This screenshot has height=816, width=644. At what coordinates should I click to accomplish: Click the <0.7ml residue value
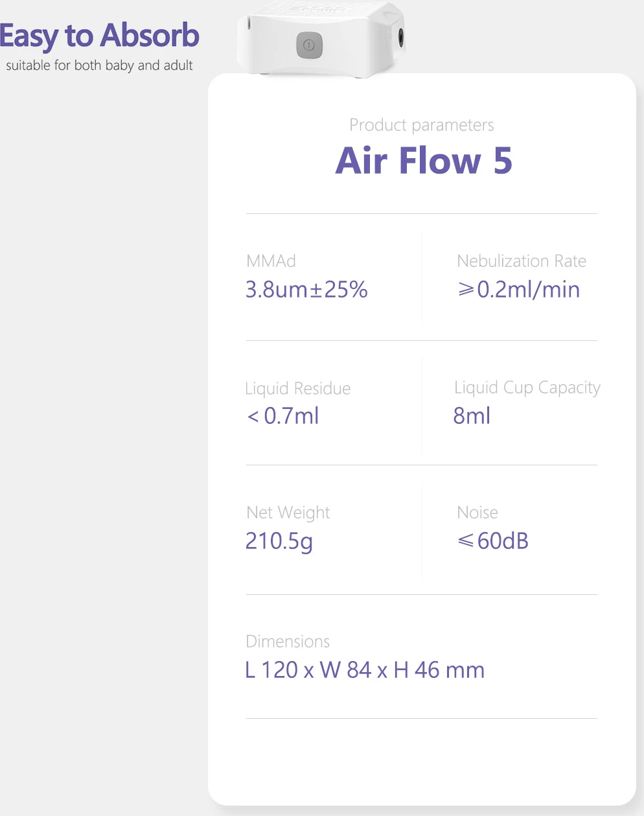[x=283, y=415]
